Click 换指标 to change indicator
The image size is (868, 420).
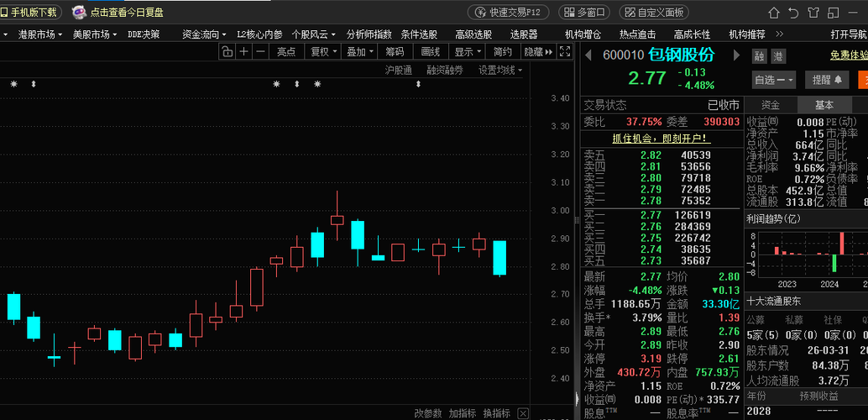497,413
